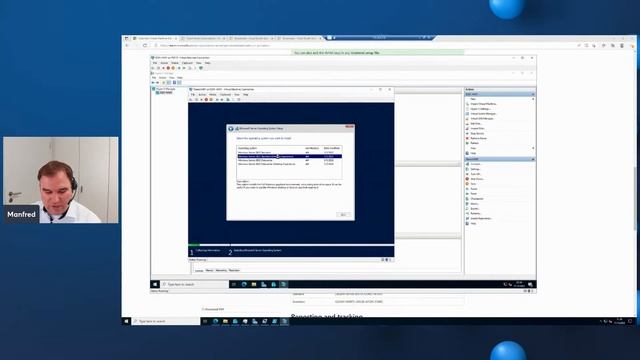This screenshot has height=360, width=640.
Task: Open Action menu in inner VM Connection window
Action: (x=202, y=95)
